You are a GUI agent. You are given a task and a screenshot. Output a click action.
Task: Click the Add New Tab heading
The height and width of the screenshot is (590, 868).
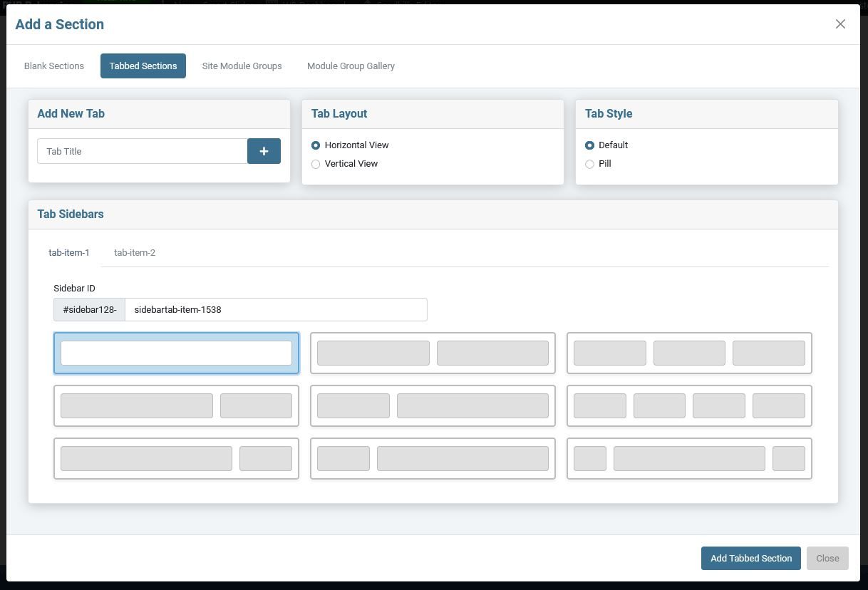pyautogui.click(x=71, y=113)
